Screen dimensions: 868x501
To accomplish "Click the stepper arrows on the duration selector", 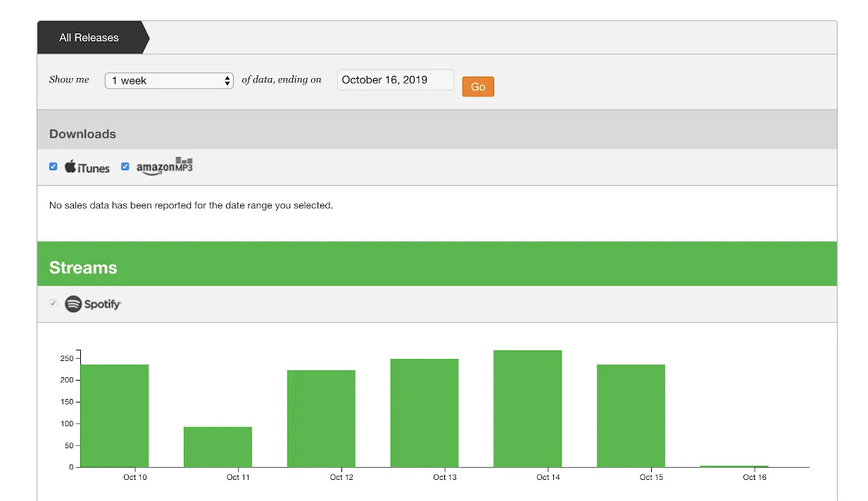I will [227, 80].
